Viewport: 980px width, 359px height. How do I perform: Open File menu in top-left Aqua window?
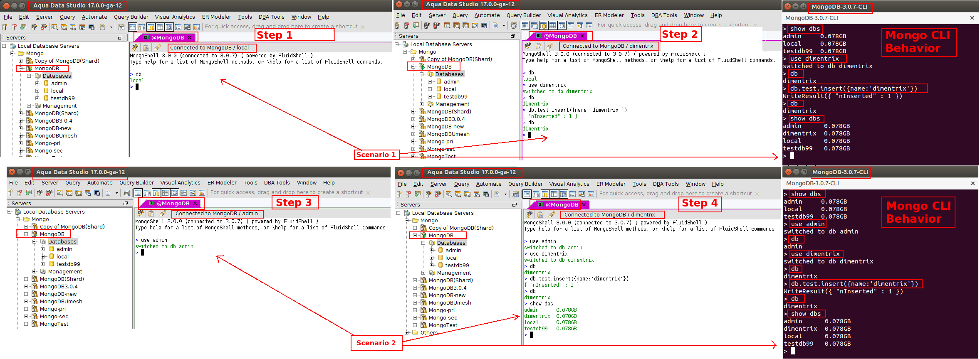click(8, 17)
